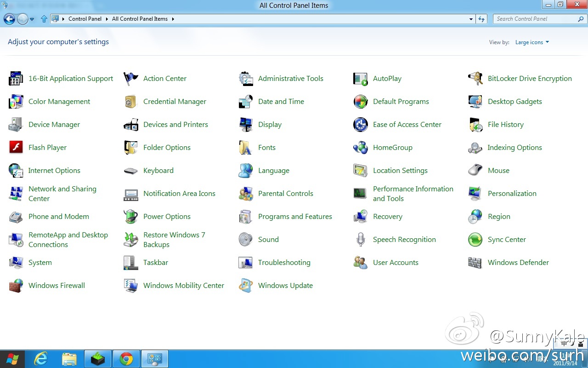This screenshot has height=368, width=588.
Task: Open the HomeGroup icon
Action: coord(361,148)
